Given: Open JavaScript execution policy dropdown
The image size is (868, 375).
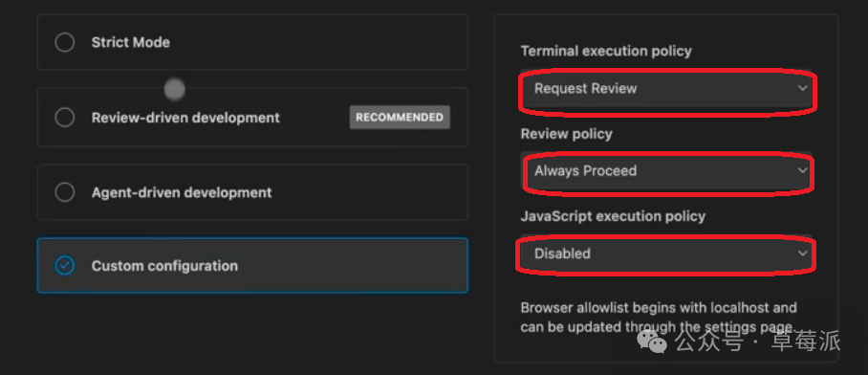Looking at the screenshot, I should [666, 254].
